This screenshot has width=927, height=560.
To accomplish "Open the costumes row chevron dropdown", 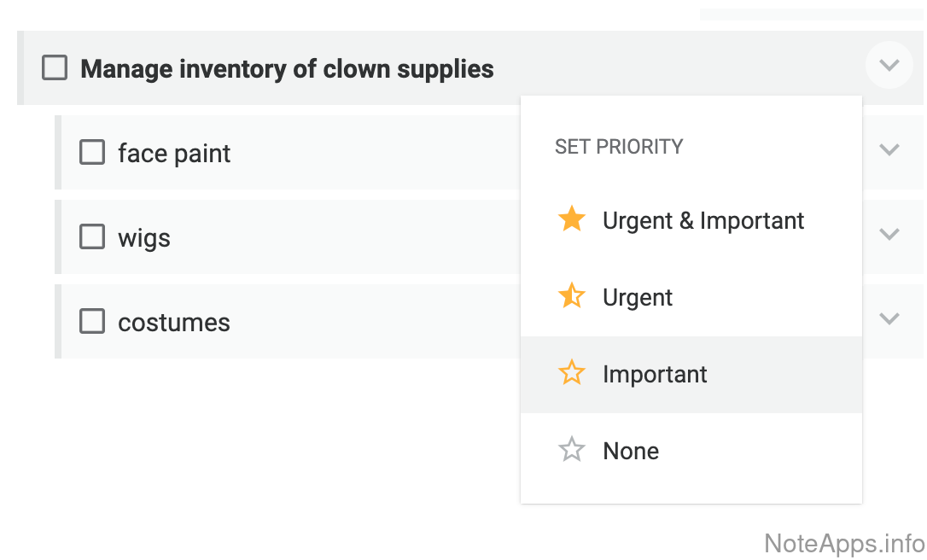I will tap(889, 319).
